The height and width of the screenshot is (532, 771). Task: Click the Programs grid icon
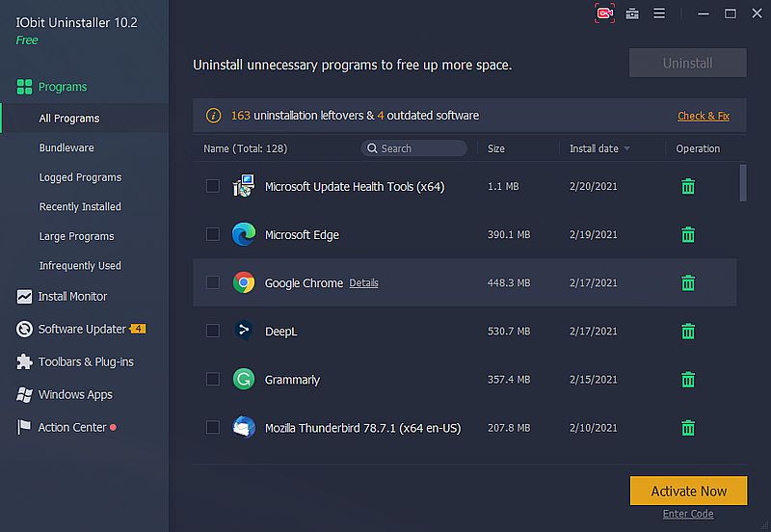point(24,87)
